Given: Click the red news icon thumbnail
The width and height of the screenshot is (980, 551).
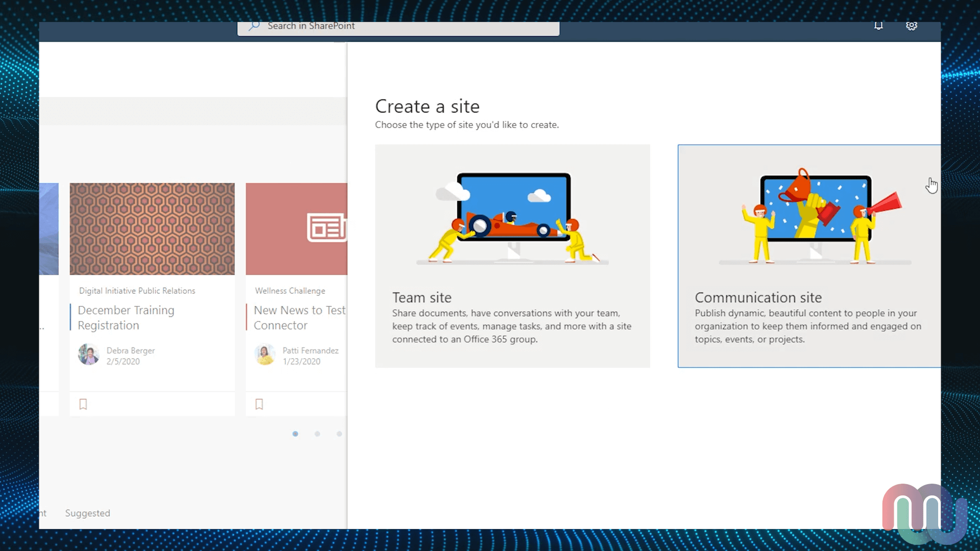Looking at the screenshot, I should pyautogui.click(x=297, y=229).
